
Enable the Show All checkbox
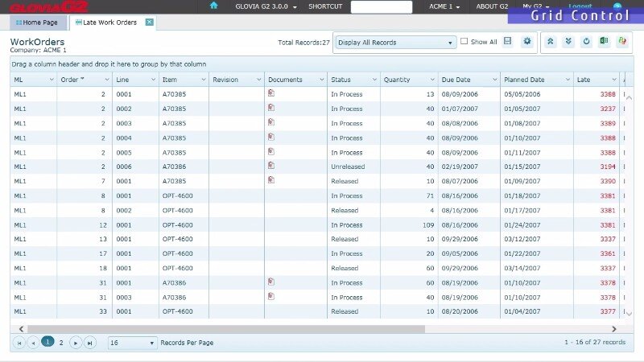pos(464,42)
